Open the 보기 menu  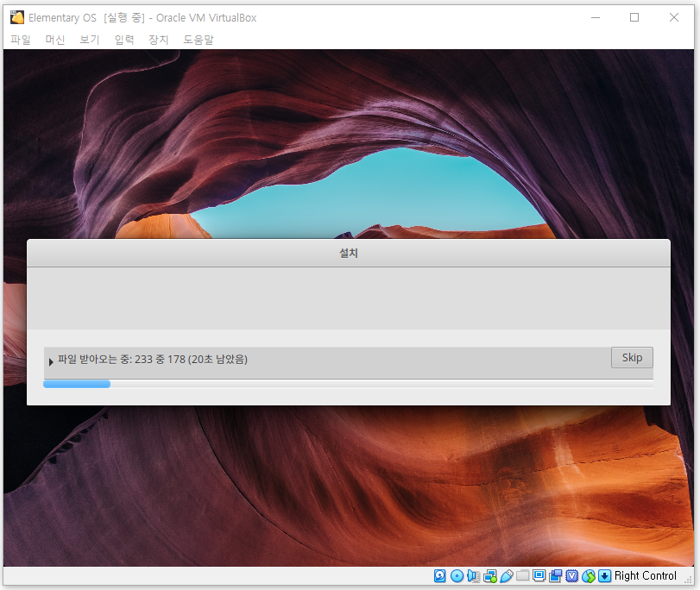point(90,40)
